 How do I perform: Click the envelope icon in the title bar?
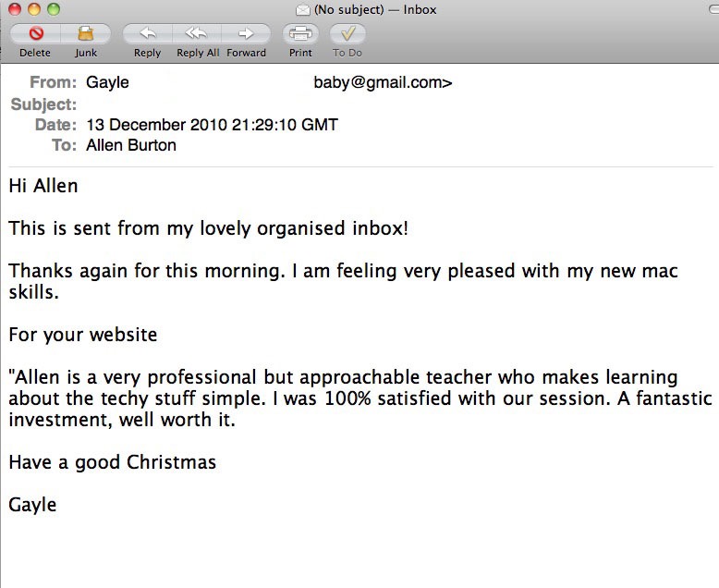coord(302,10)
